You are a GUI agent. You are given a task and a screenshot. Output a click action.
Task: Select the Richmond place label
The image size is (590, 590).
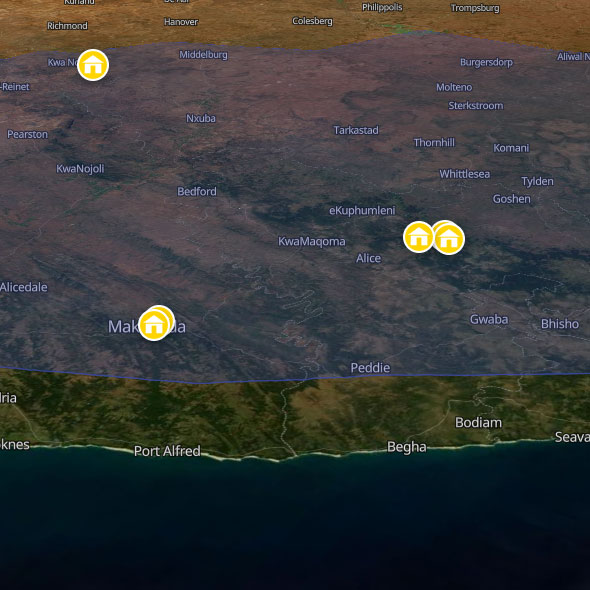(67, 26)
